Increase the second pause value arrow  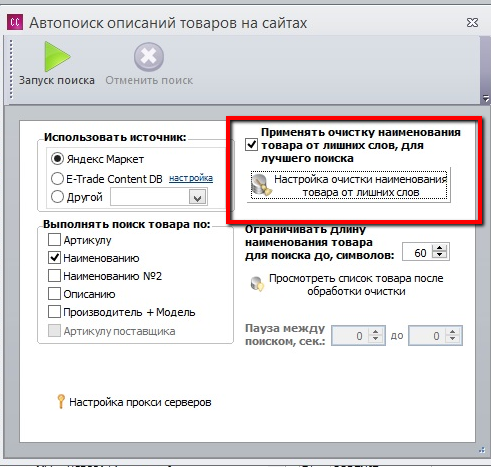[x=453, y=331]
